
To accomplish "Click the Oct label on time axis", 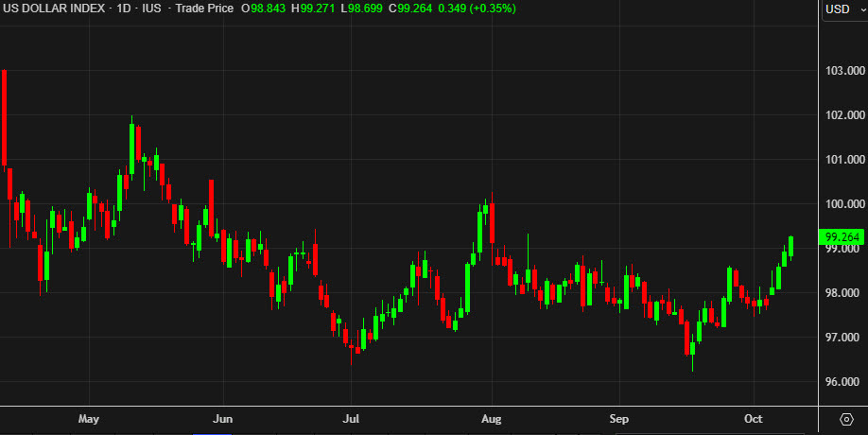I will (754, 418).
